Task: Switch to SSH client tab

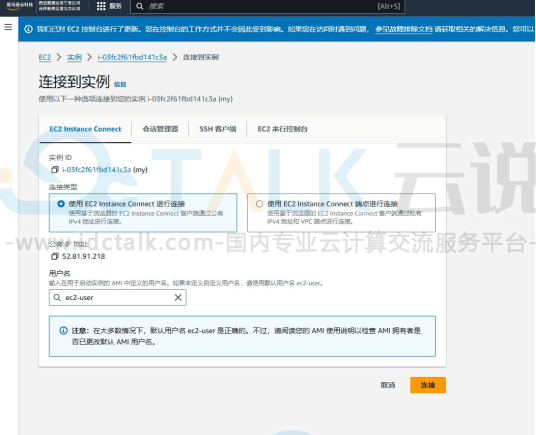Action: click(218, 129)
